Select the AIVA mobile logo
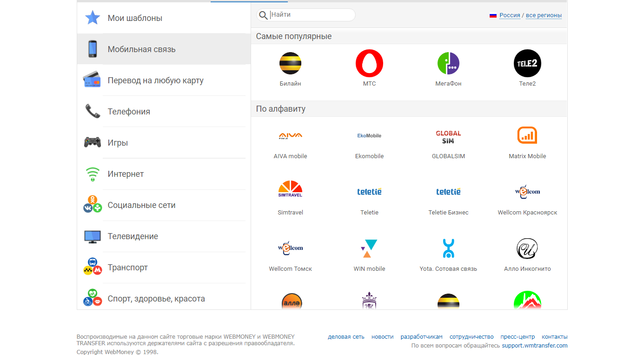Viewport: 644px width, 355px height. 290,136
